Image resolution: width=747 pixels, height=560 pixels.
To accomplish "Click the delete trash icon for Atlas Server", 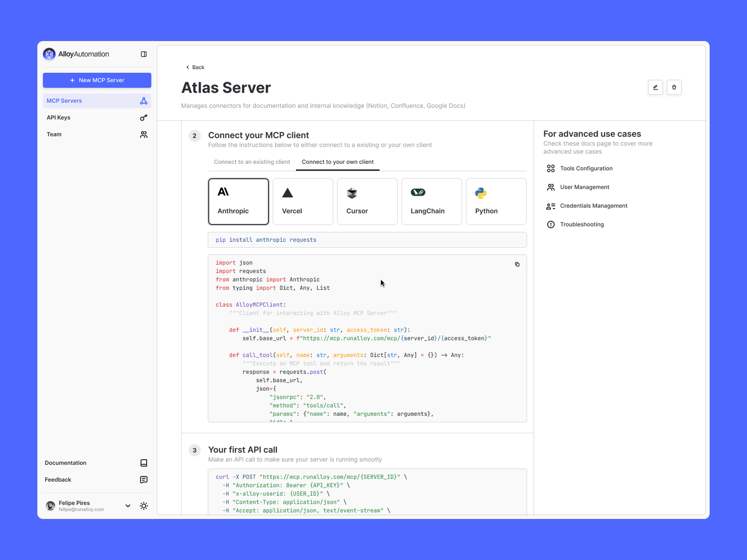I will tap(674, 87).
